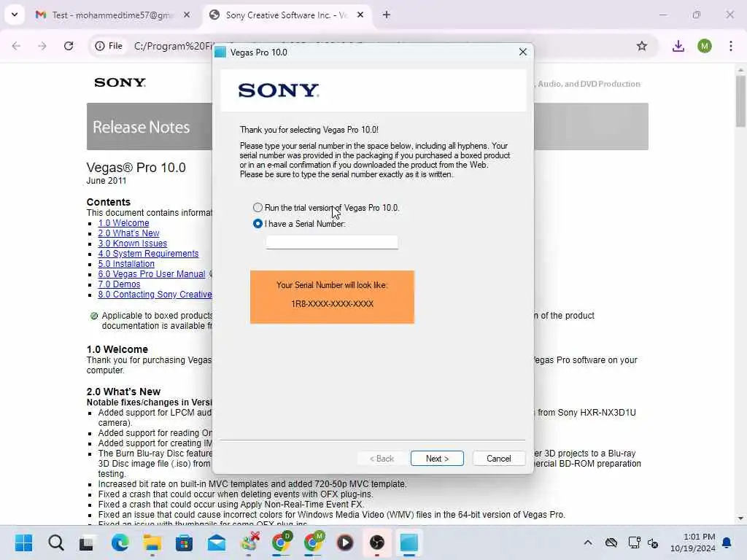Select I have a Serial Number option
The width and height of the screenshot is (747, 560).
click(x=258, y=223)
